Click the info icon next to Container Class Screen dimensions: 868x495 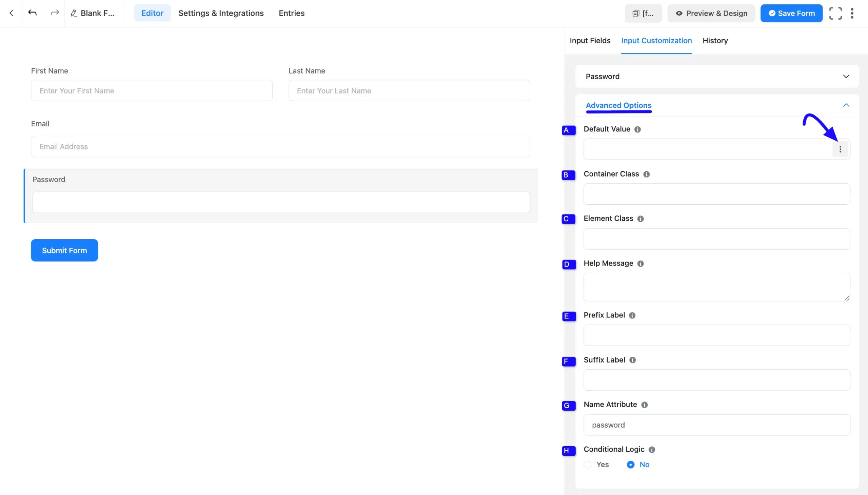tap(646, 174)
